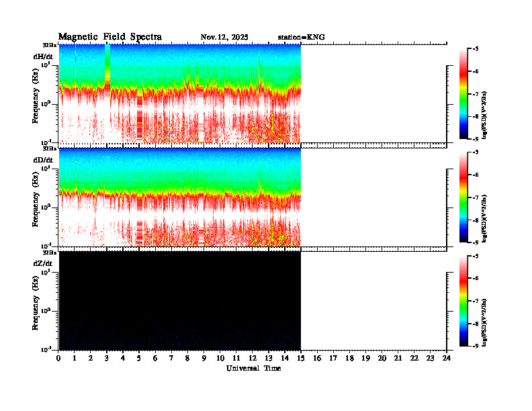Click the color scale bar beside dD/dt panel
The image size is (532, 411).
click(x=463, y=197)
